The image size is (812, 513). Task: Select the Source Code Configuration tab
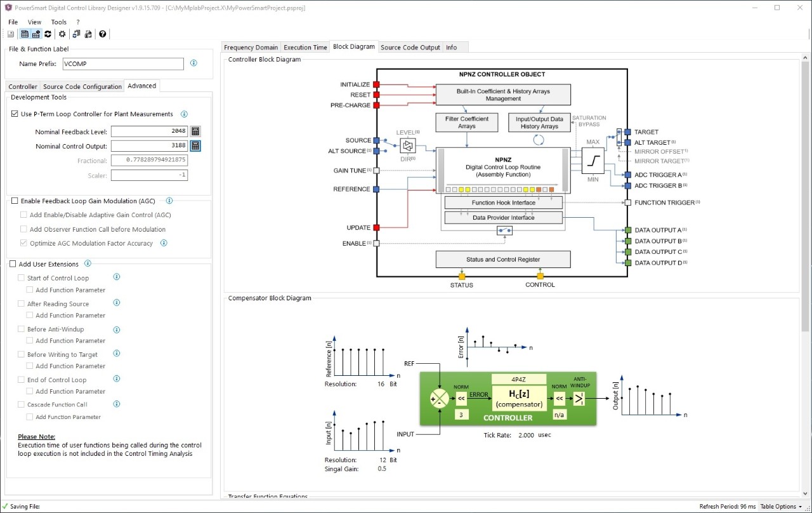pos(82,86)
